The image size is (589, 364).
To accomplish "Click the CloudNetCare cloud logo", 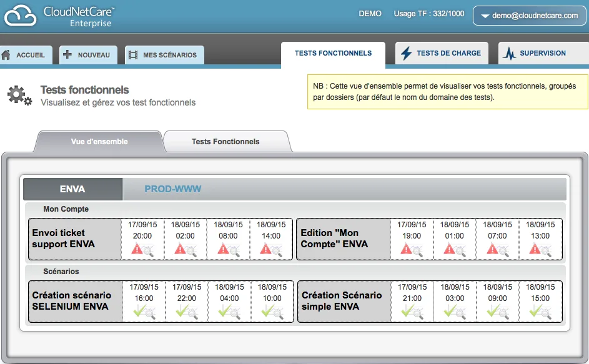I will point(20,16).
